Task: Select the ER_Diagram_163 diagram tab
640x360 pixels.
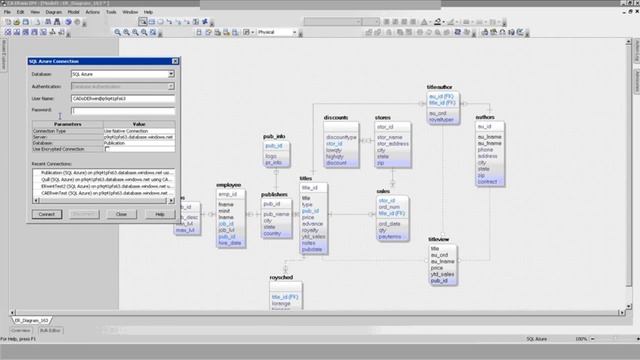Action: (31, 321)
